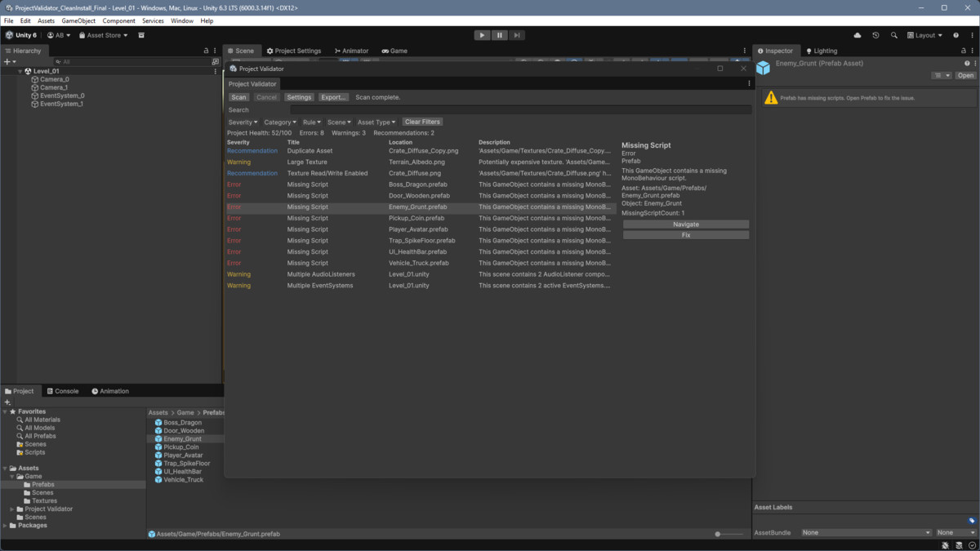
Task: Lock the Hierarchy panel
Action: point(206,51)
